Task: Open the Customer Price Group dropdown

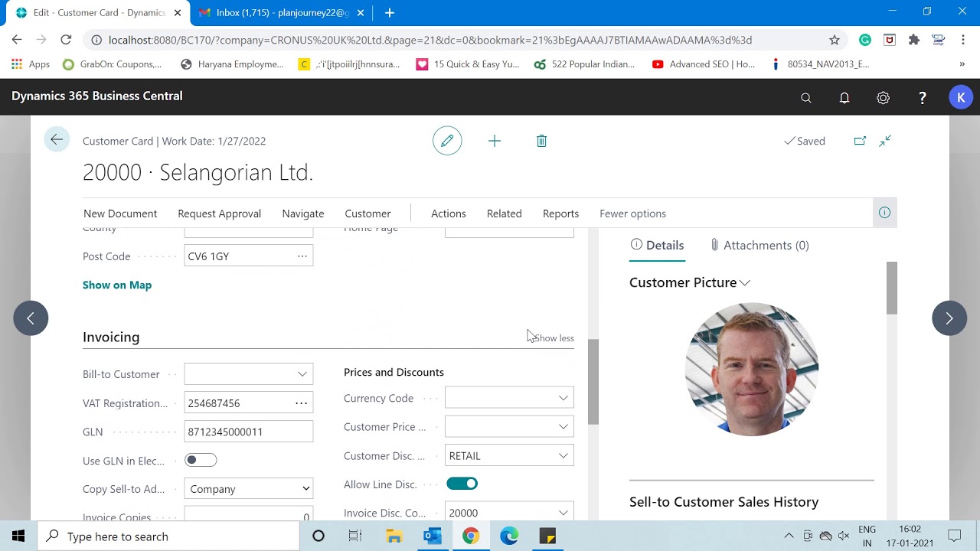Action: 563,426
